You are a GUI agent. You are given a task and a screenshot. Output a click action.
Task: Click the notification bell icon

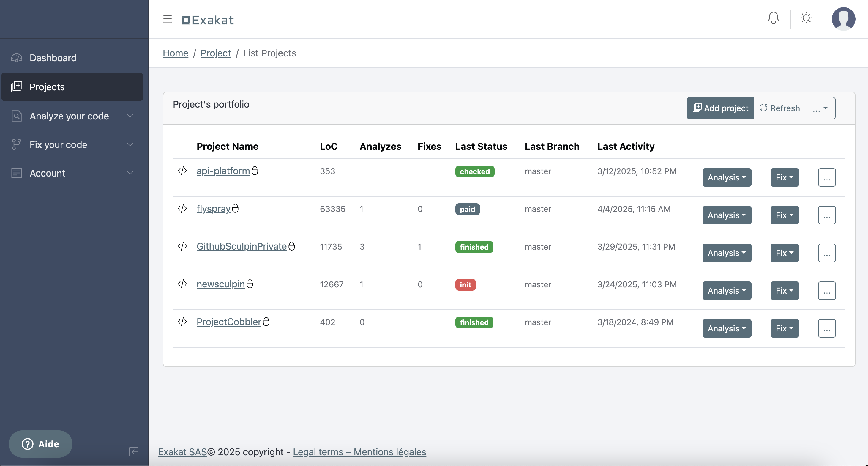[773, 18]
